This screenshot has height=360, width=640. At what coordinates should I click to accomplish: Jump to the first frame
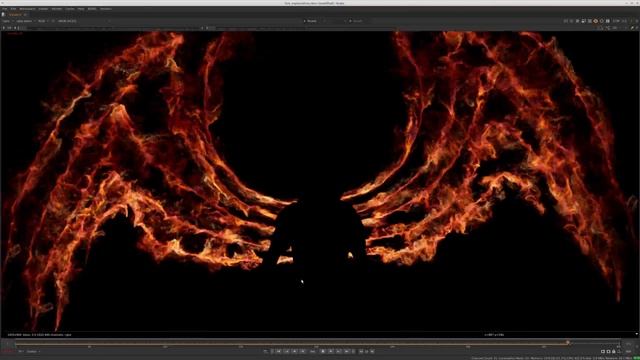click(x=278, y=351)
